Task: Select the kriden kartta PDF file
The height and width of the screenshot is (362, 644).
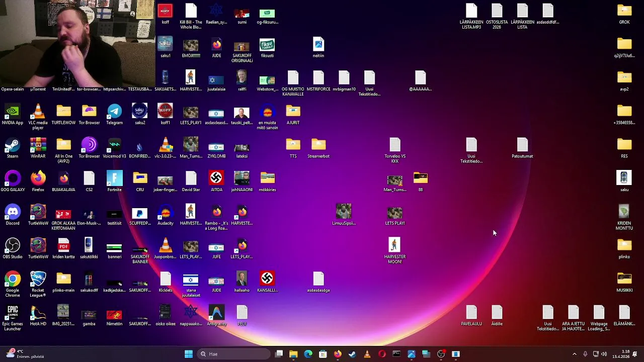Action: [63, 249]
